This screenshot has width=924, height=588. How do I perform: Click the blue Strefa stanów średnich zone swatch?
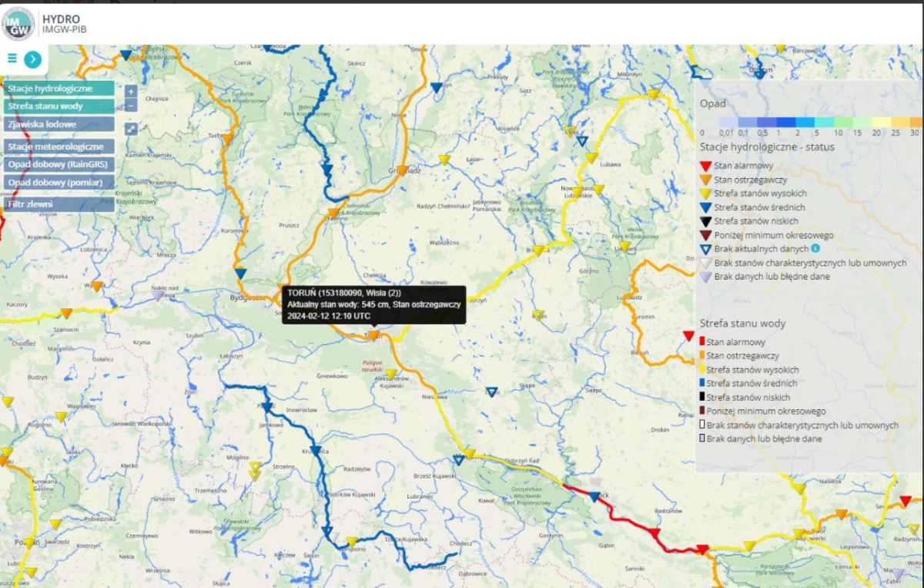pyautogui.click(x=702, y=383)
